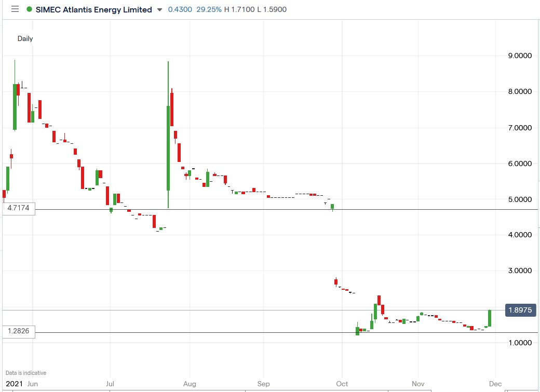Viewport: 540px width, 392px height.
Task: Click the Dec label on time axis
Action: 495,384
